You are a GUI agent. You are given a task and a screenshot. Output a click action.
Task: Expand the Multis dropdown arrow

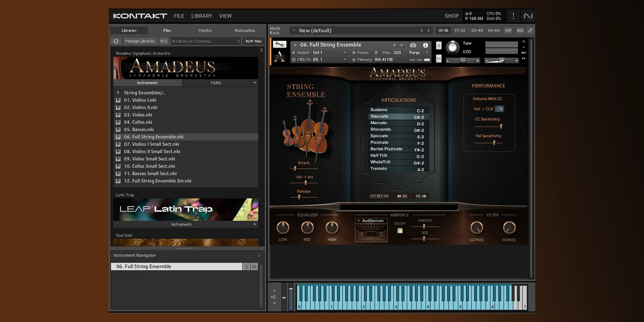pyautogui.click(x=255, y=83)
